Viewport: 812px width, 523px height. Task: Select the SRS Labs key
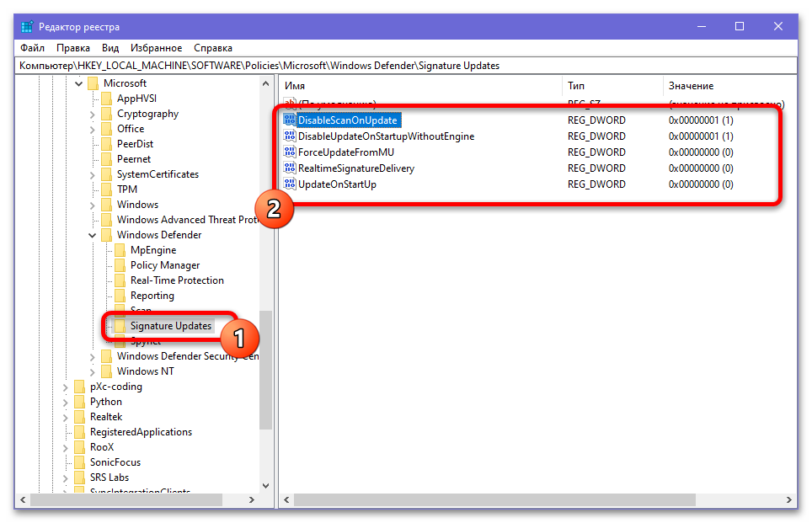(110, 478)
